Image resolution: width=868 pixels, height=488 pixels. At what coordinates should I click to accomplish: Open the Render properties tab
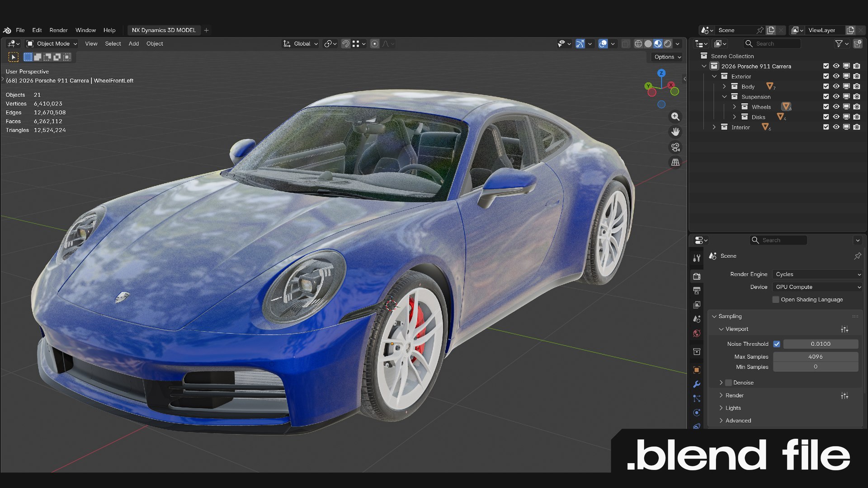click(697, 276)
